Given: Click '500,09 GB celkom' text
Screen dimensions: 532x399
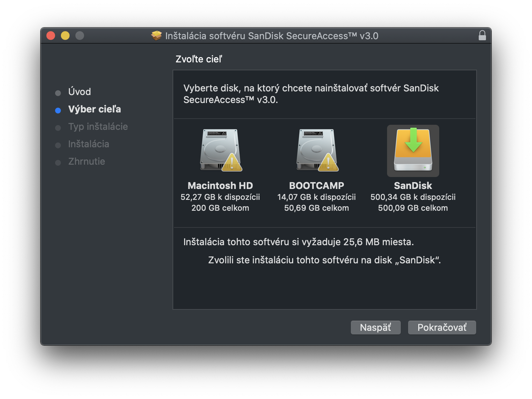Looking at the screenshot, I should click(x=413, y=208).
